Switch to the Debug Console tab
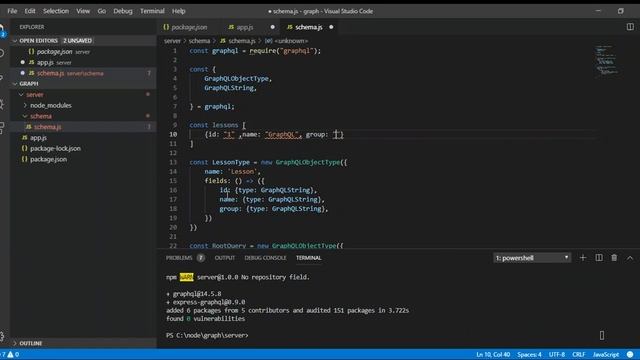 [265, 258]
